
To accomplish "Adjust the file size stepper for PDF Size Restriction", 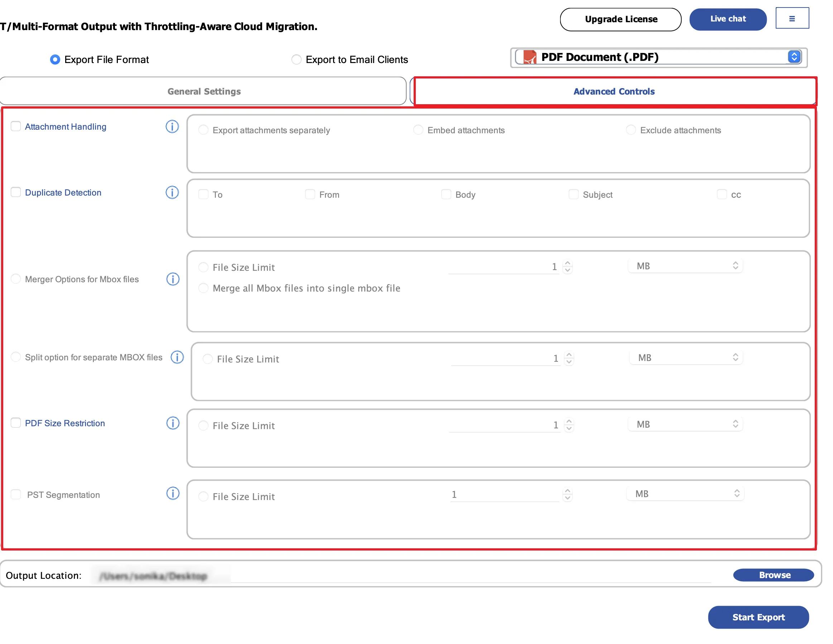I will pyautogui.click(x=569, y=425).
